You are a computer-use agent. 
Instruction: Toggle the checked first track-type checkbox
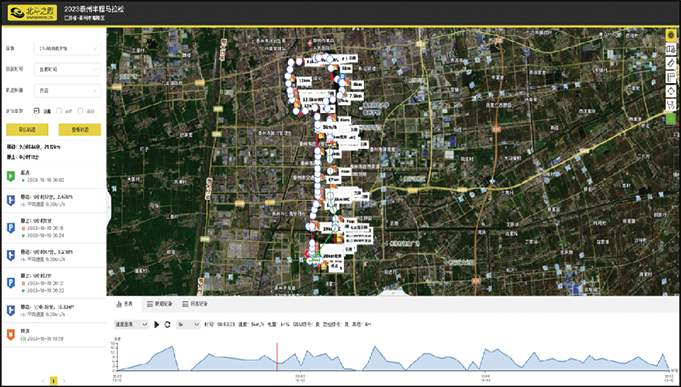pyautogui.click(x=37, y=111)
